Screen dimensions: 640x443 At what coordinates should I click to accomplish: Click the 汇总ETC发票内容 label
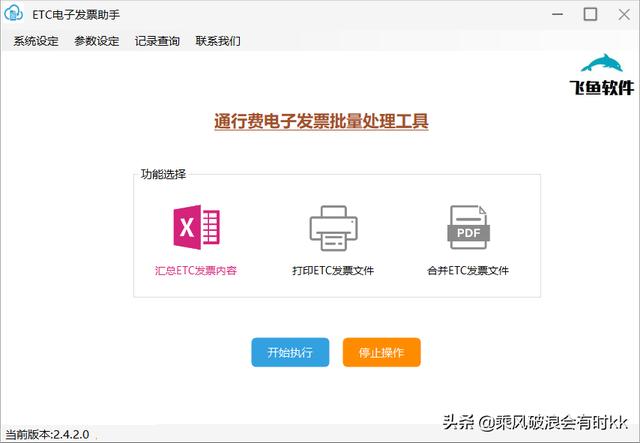(x=196, y=270)
